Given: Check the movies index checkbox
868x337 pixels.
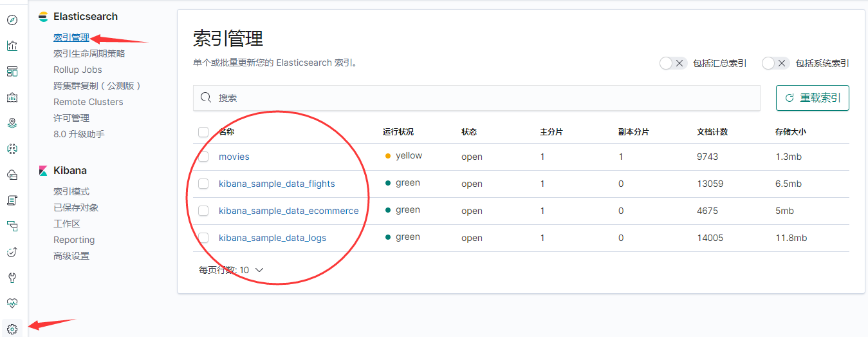Looking at the screenshot, I should click(203, 157).
